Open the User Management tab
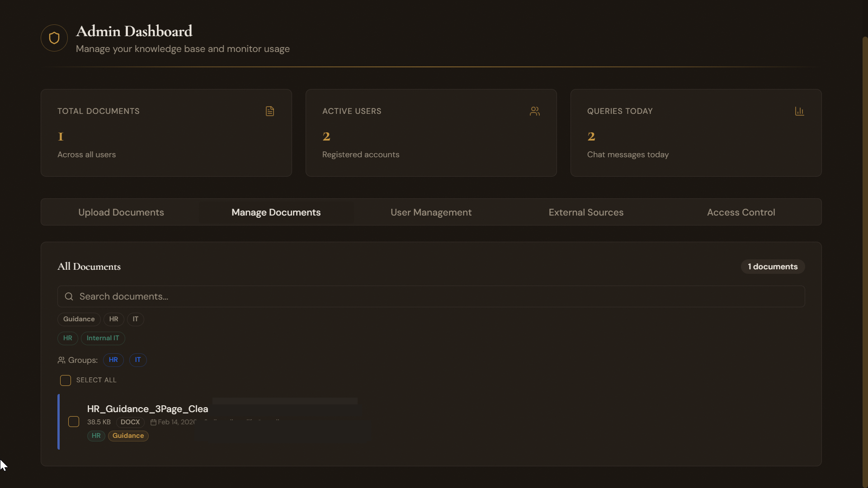The width and height of the screenshot is (868, 488). [x=431, y=212]
